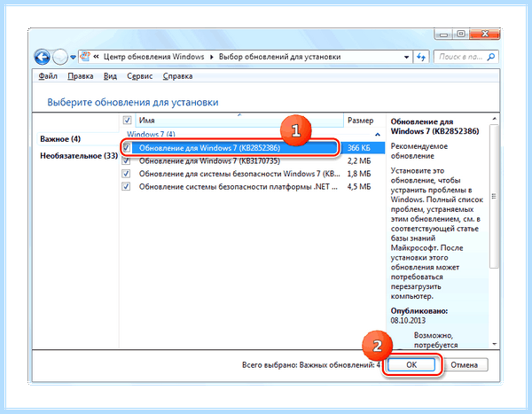The width and height of the screenshot is (532, 414).
Task: Select 'Центр обновления Windows' breadcrumb
Action: point(153,57)
